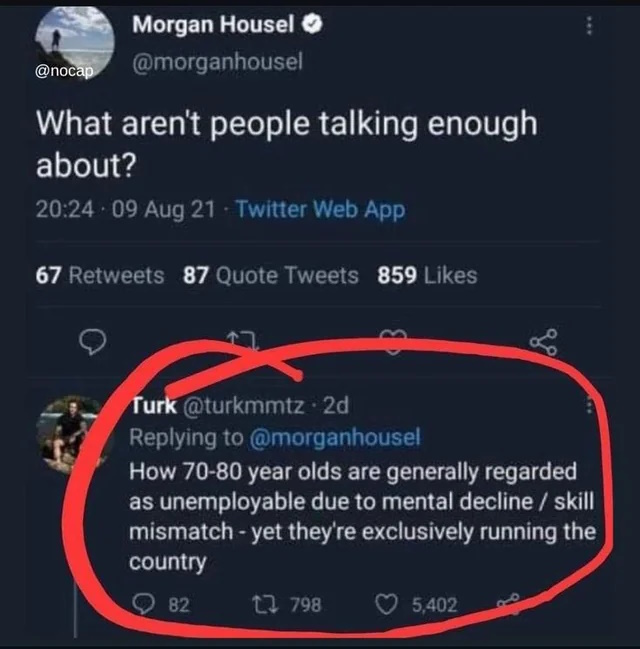Click the retweet icon under the main tweet
The width and height of the screenshot is (640, 649).
[x=242, y=343]
